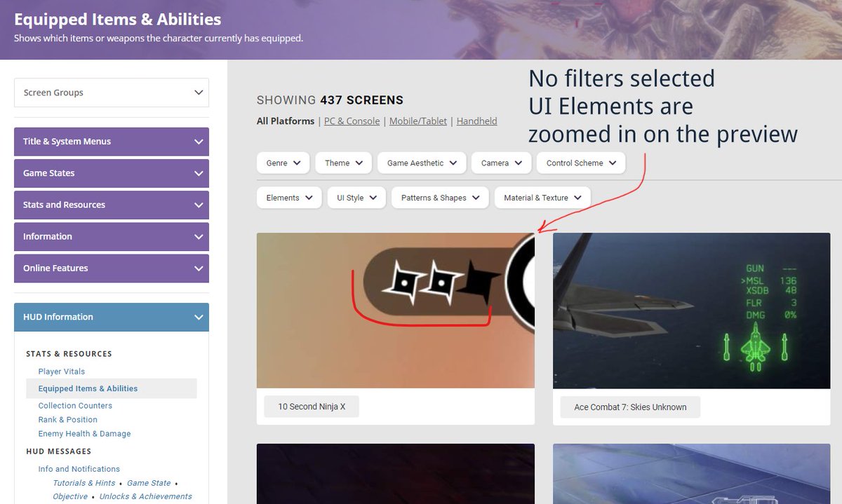
Task: Open the Objective sub-link
Action: coord(70,496)
